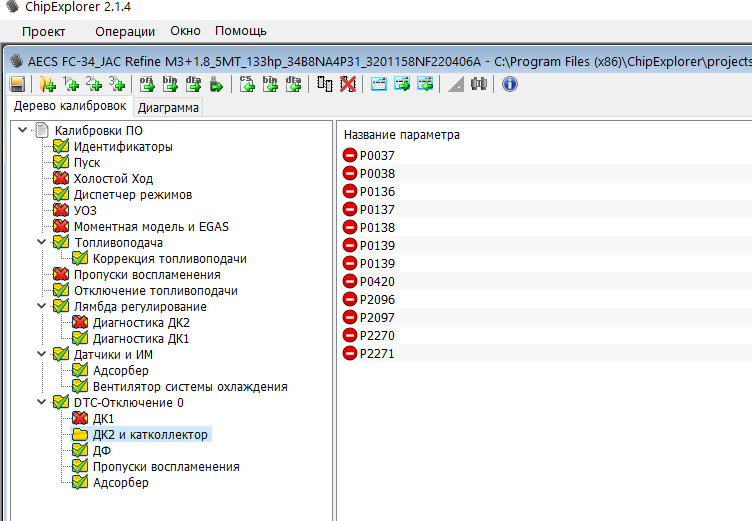Click the first 'ori' import toolbar icon
Screen dimensions: 752x521
pyautogui.click(x=147, y=84)
